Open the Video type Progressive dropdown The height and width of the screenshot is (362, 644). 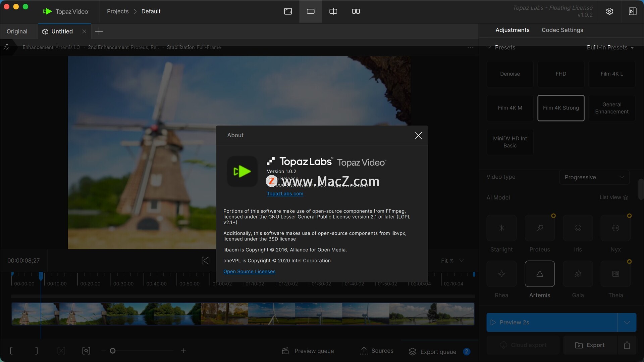pyautogui.click(x=594, y=177)
